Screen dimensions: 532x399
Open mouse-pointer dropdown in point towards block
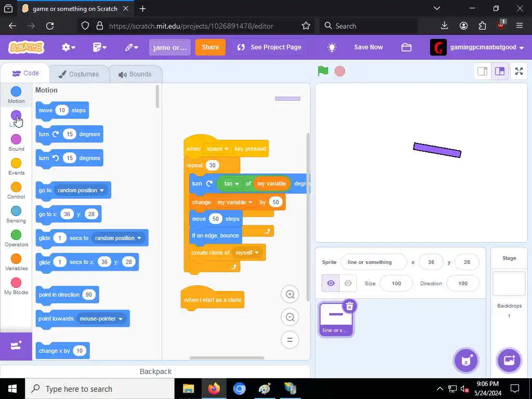coord(101,318)
